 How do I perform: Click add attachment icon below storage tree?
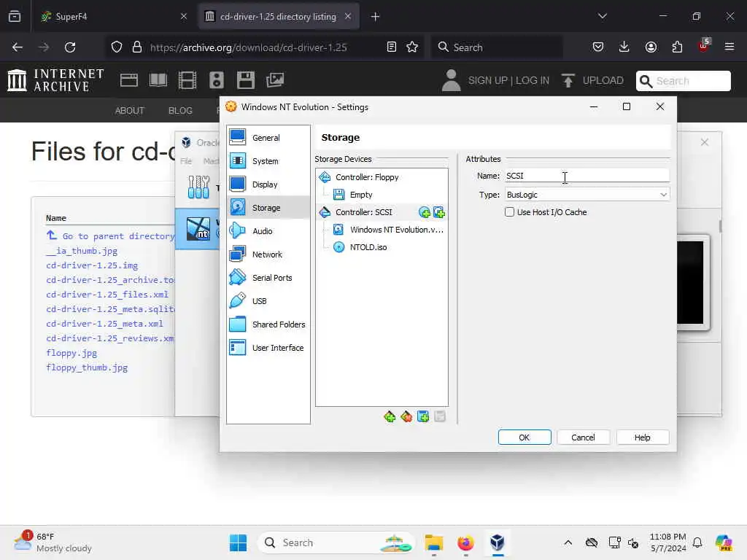coord(423,416)
